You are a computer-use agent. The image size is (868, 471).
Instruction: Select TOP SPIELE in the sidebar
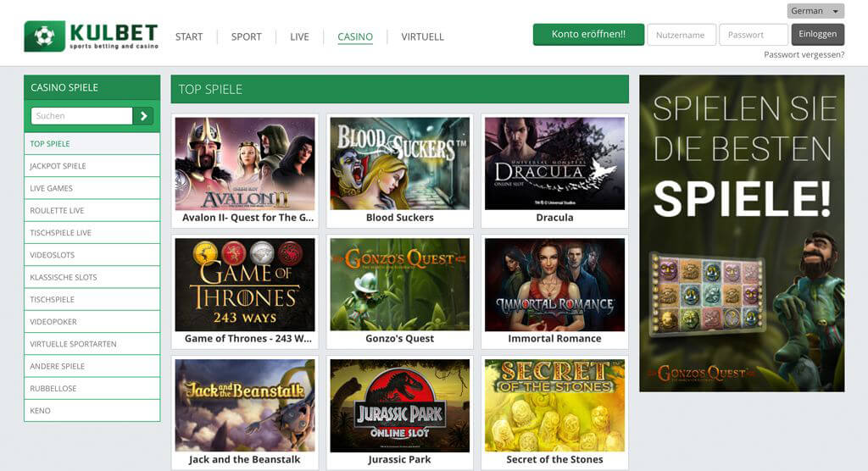92,144
